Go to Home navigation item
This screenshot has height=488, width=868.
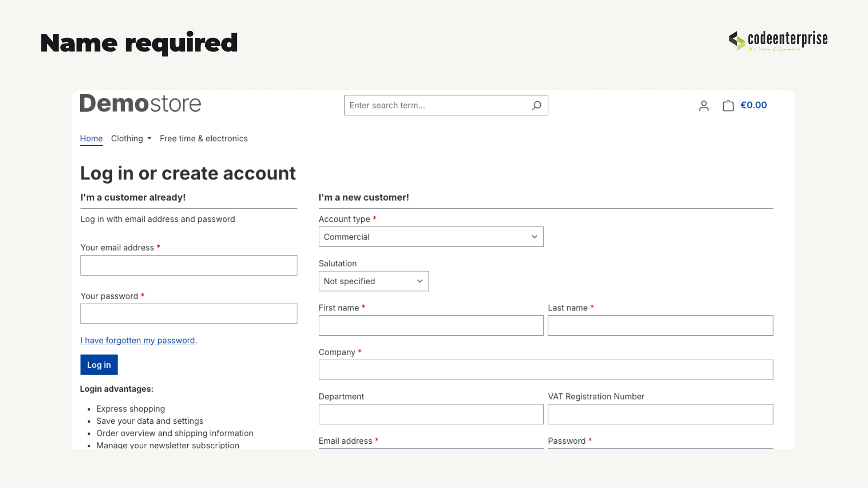[x=91, y=139]
